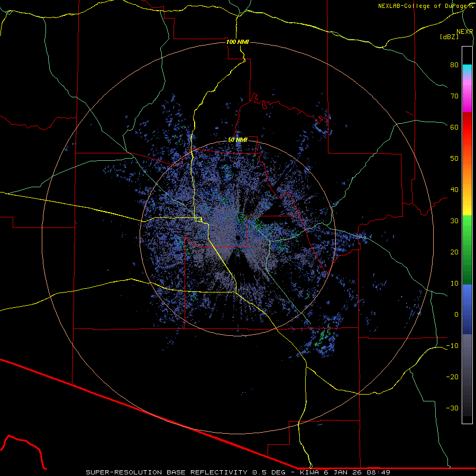The width and height of the screenshot is (476, 476).
Task: Click the radar site center null spot
Action: pyautogui.click(x=237, y=237)
